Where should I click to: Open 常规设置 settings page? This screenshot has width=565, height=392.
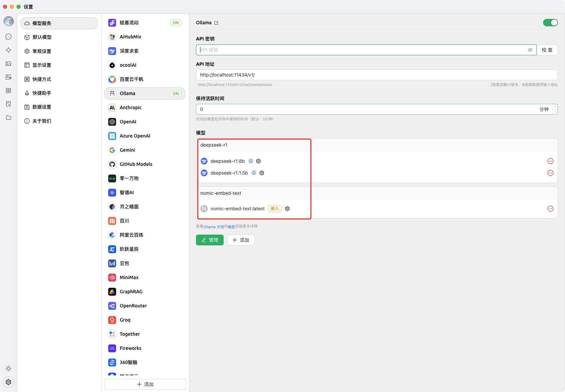pyautogui.click(x=59, y=51)
